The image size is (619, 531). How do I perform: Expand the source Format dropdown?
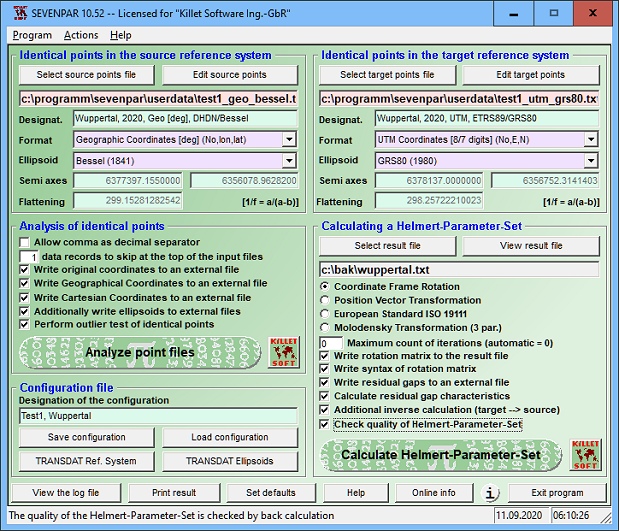click(x=289, y=139)
